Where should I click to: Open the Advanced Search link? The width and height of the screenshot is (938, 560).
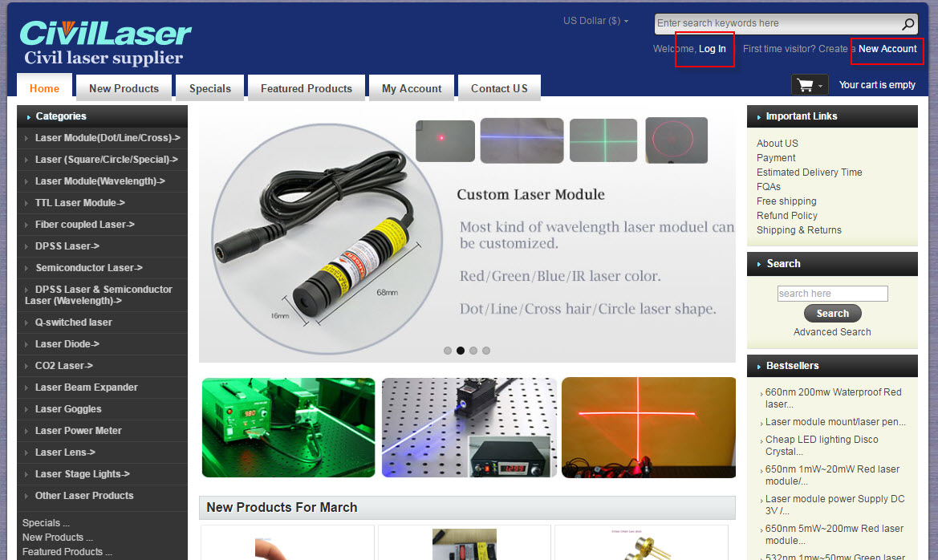(x=832, y=332)
